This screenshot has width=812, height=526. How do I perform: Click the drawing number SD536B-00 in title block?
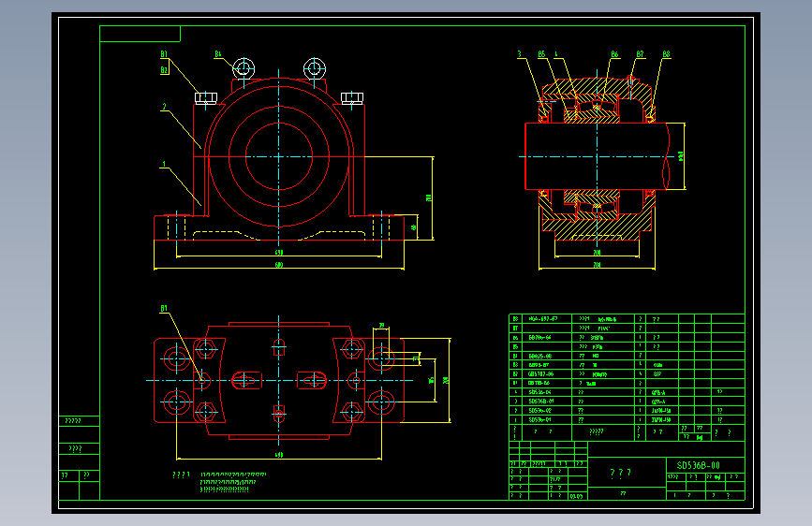click(x=698, y=465)
